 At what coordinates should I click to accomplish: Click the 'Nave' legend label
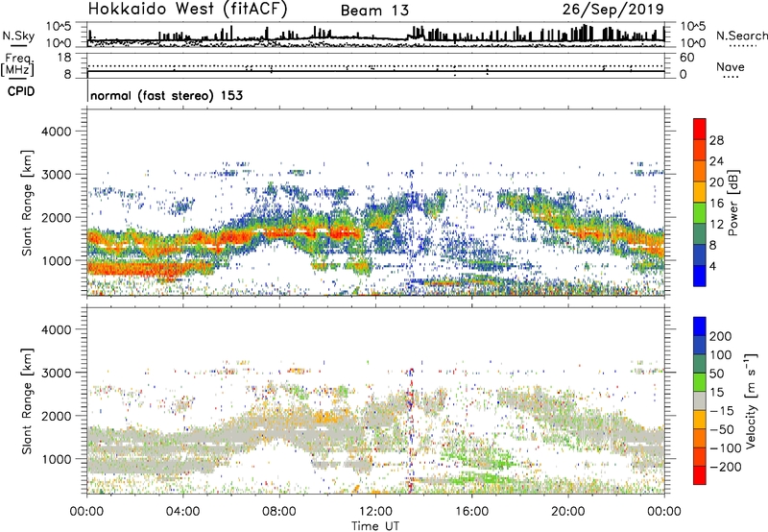point(731,66)
